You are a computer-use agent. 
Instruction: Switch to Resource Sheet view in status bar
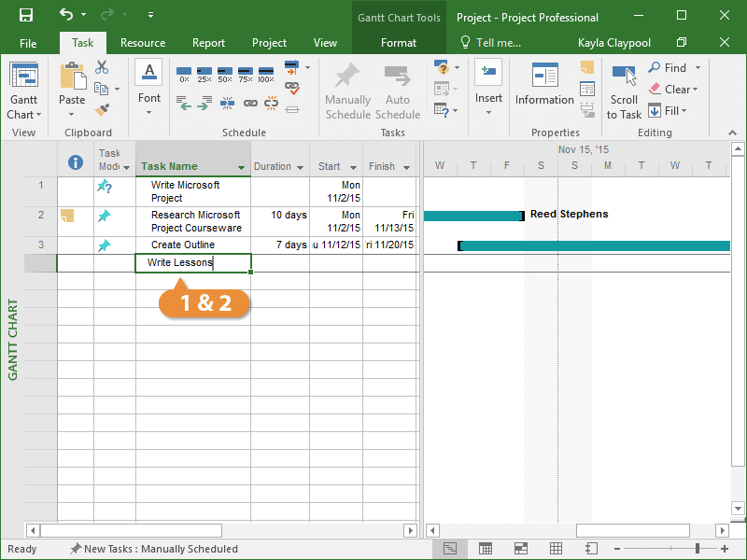click(x=556, y=549)
